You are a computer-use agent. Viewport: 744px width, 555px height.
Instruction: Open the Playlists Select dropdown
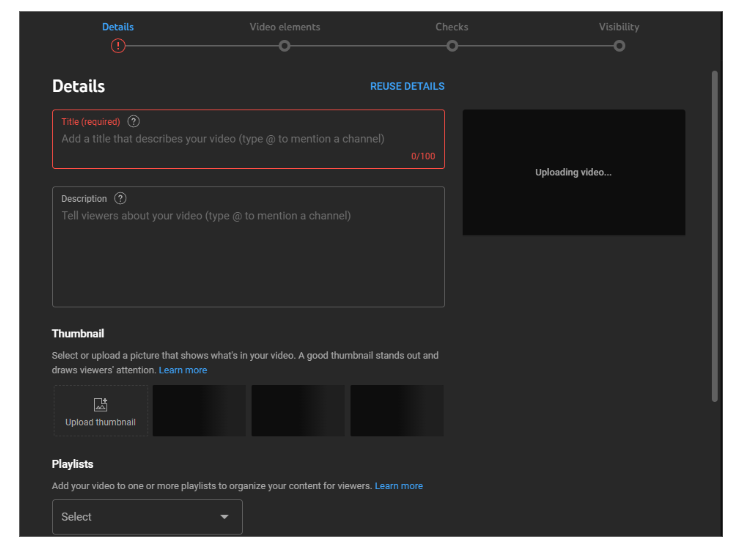[x=147, y=517]
